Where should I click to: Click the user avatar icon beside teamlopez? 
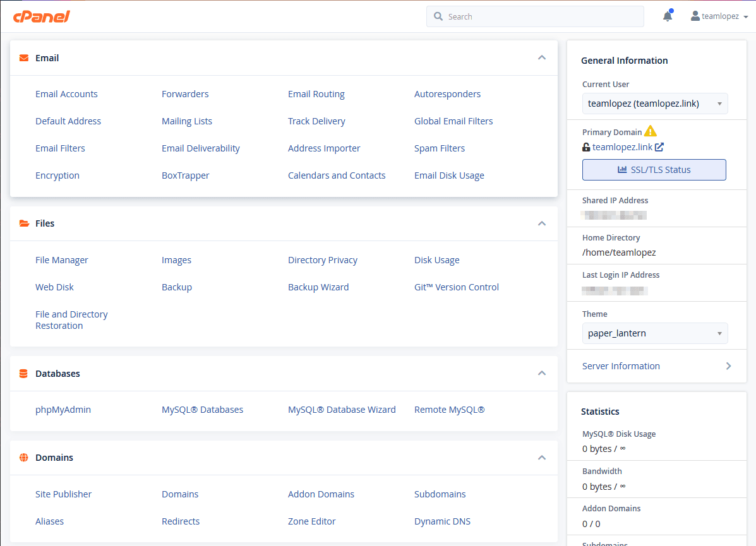pyautogui.click(x=695, y=16)
